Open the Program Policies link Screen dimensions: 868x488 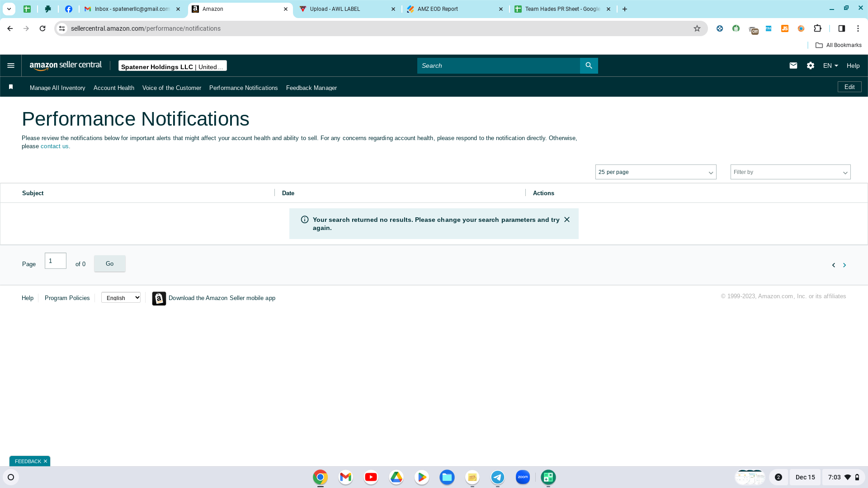click(x=67, y=298)
